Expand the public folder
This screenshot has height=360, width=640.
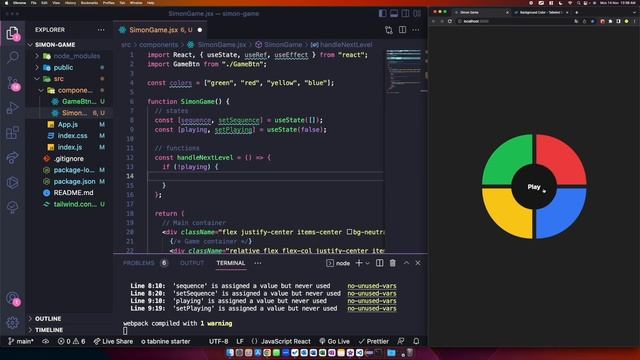(x=63, y=67)
